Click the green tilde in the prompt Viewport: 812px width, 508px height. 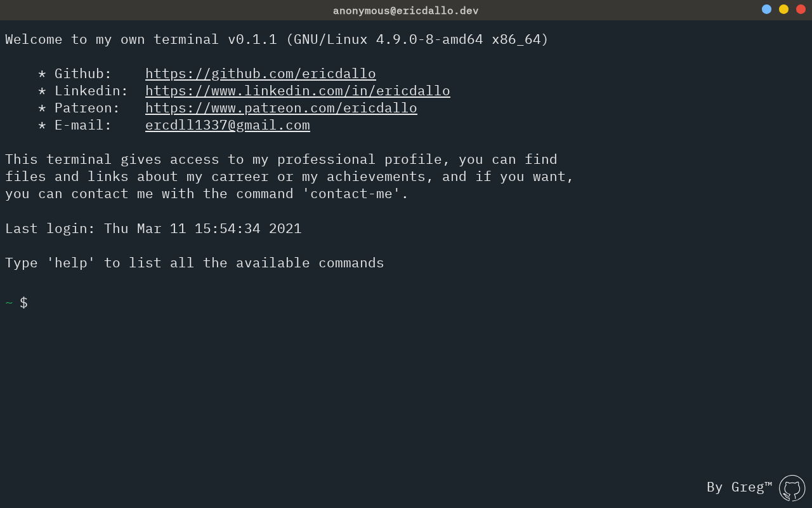point(9,303)
